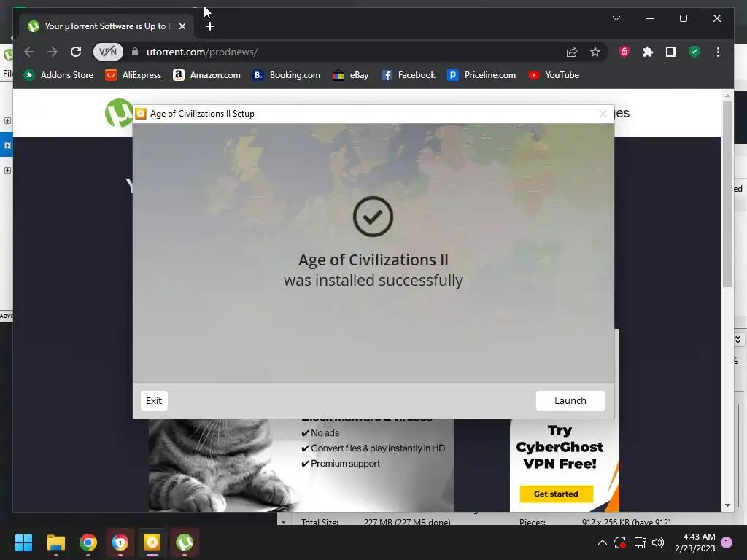Click the page scrollbar down arrow
Viewport: 747px width, 560px height.
[727, 505]
